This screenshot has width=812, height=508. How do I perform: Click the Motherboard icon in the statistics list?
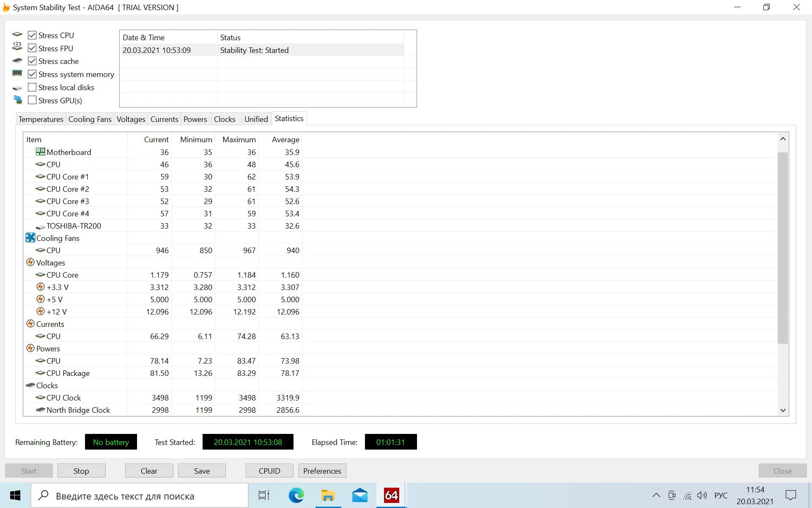(40, 152)
